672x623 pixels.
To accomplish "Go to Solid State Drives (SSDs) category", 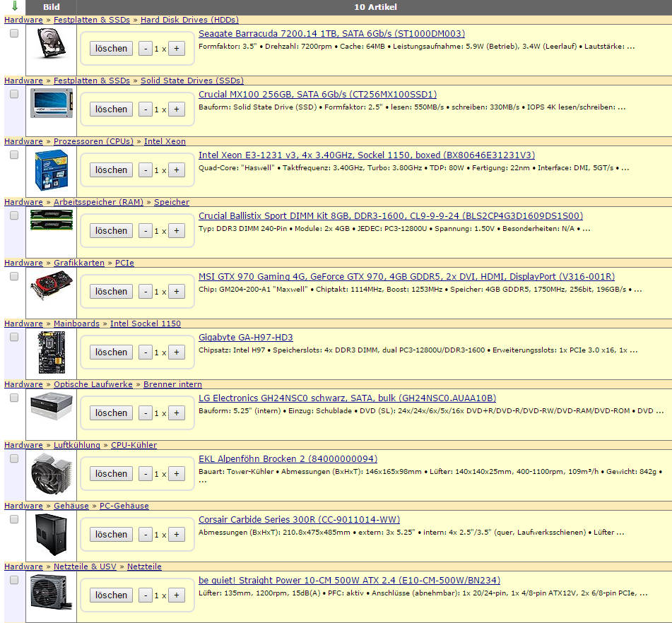I will point(192,81).
